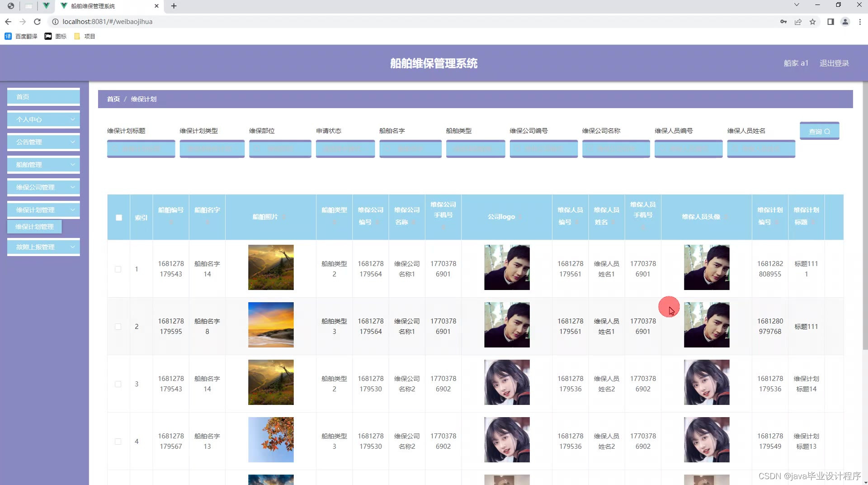Check the row 2 checkbox
This screenshot has width=868, height=485.
[x=118, y=327]
